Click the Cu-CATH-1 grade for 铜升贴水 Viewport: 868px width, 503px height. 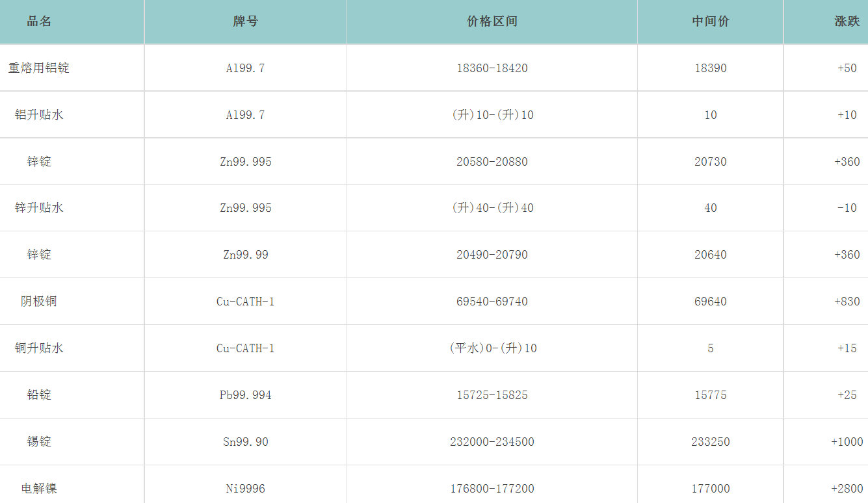244,348
